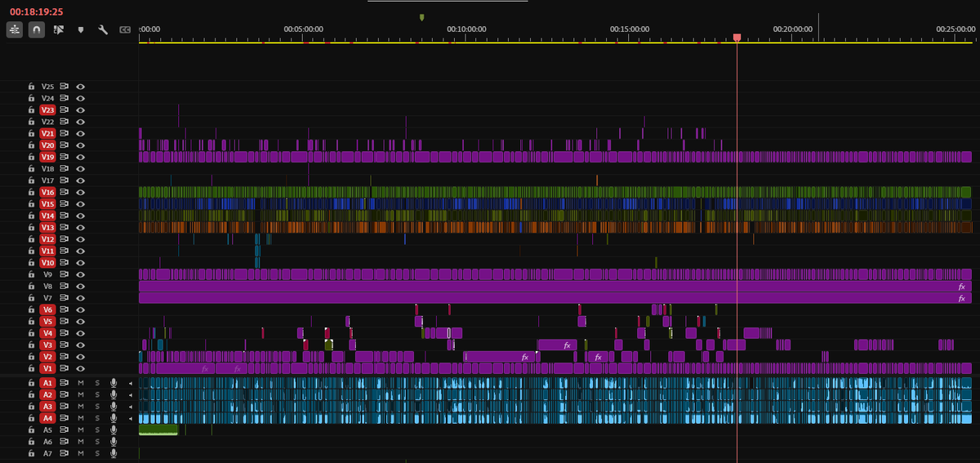Enable voice-over record on A3

pos(114,406)
